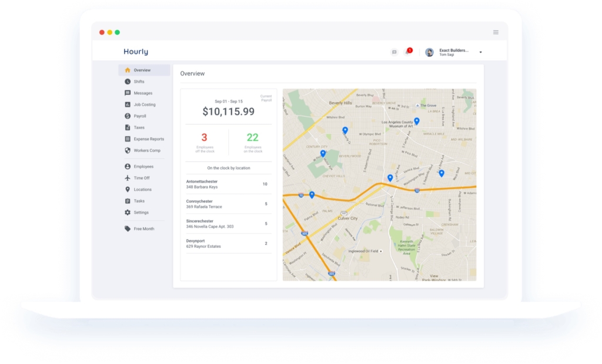602x364 pixels.
Task: Click the Shifts clock icon in sidebar
Action: pyautogui.click(x=128, y=82)
